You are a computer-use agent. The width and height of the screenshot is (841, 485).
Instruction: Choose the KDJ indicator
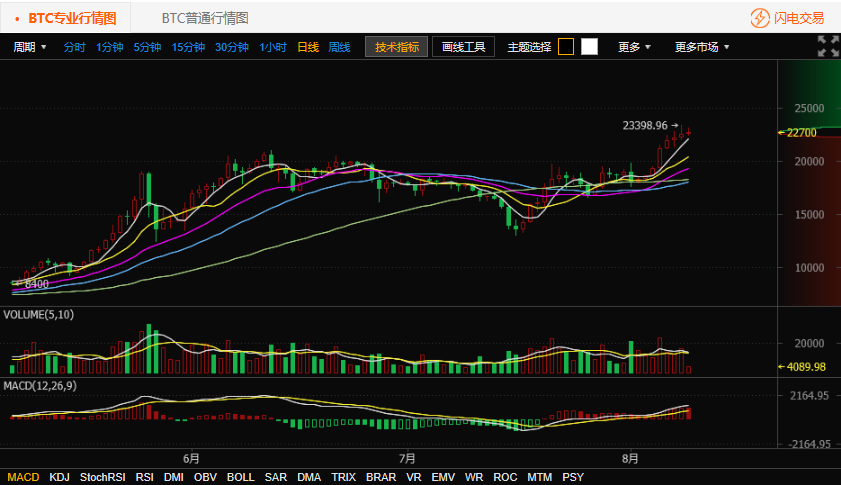point(59,477)
